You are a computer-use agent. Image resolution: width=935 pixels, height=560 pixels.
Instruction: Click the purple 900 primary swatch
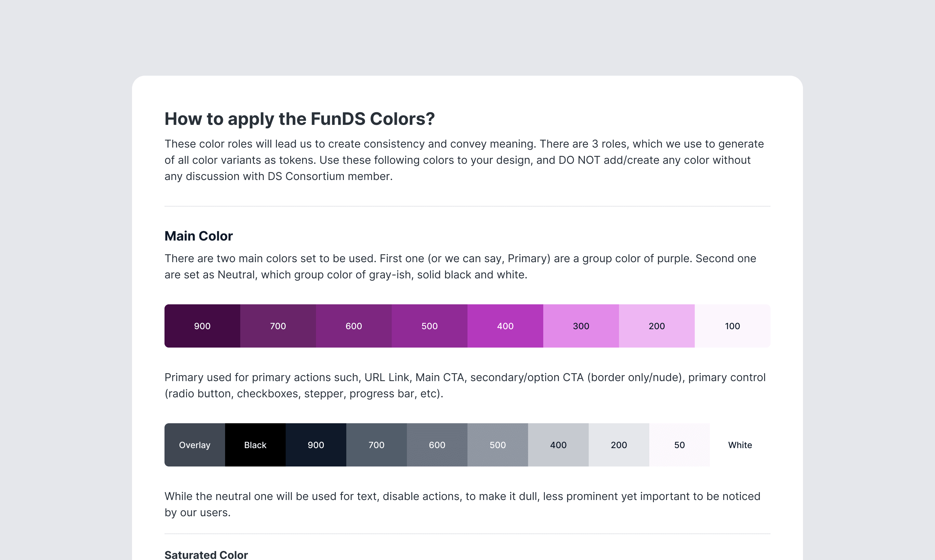tap(202, 326)
